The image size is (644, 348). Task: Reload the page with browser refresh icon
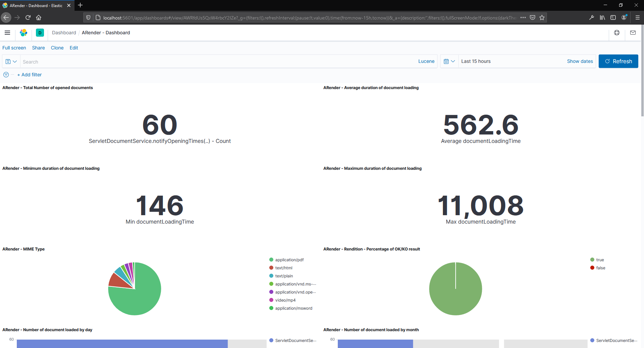(28, 17)
